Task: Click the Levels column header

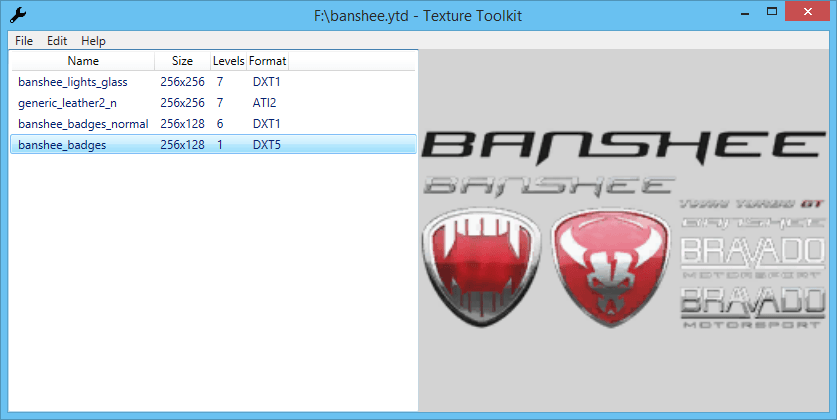Action: pos(228,61)
